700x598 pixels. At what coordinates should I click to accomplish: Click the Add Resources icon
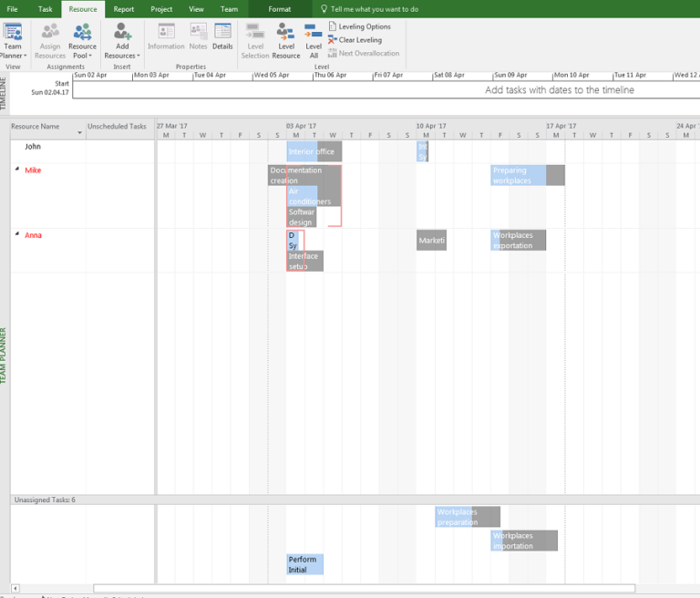(x=121, y=39)
